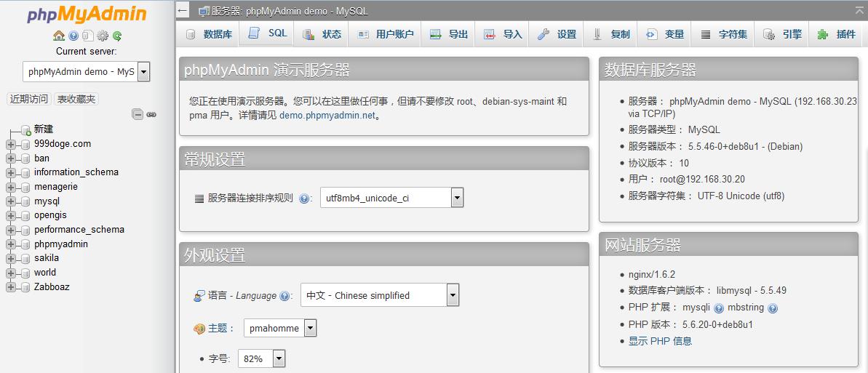Select the Zabboaz database name
868x373 pixels.
52,286
